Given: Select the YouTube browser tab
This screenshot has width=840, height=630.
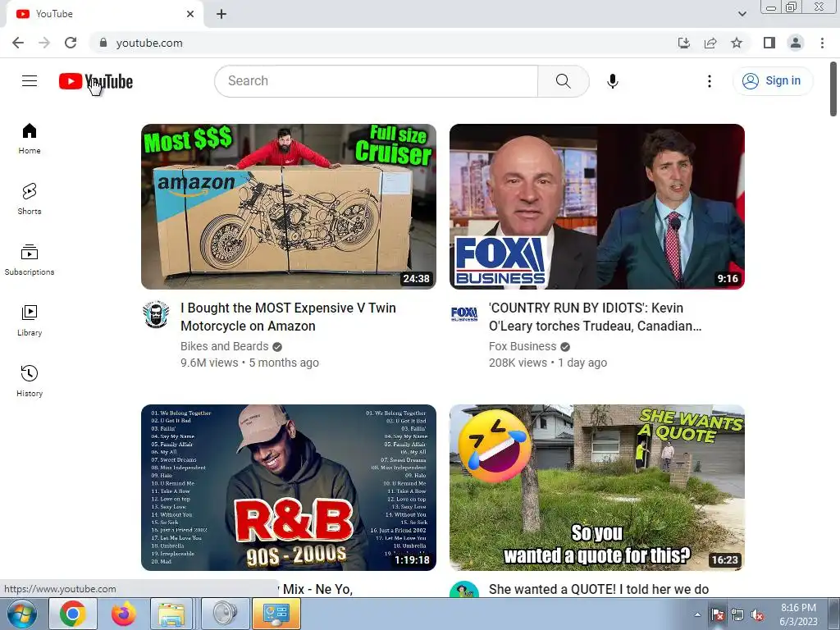Looking at the screenshot, I should pos(105,14).
